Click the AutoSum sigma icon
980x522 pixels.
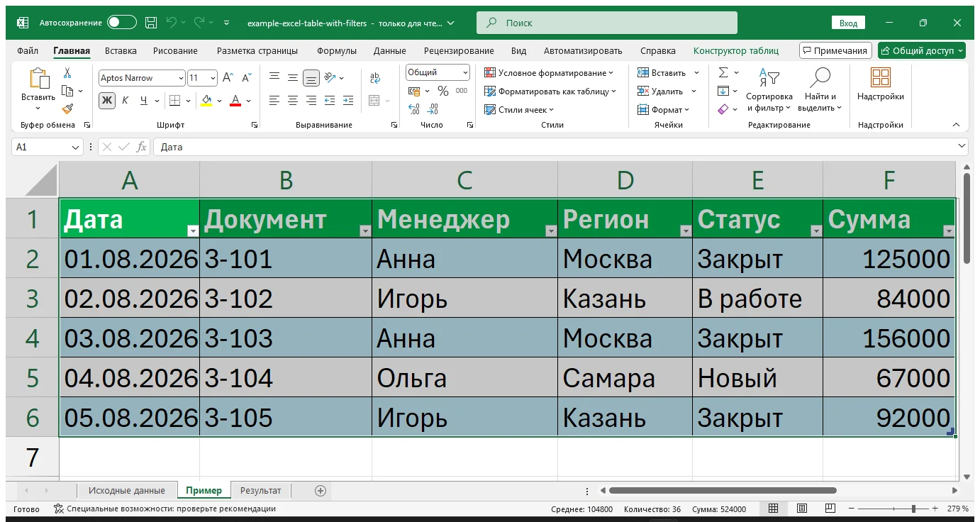tap(723, 73)
